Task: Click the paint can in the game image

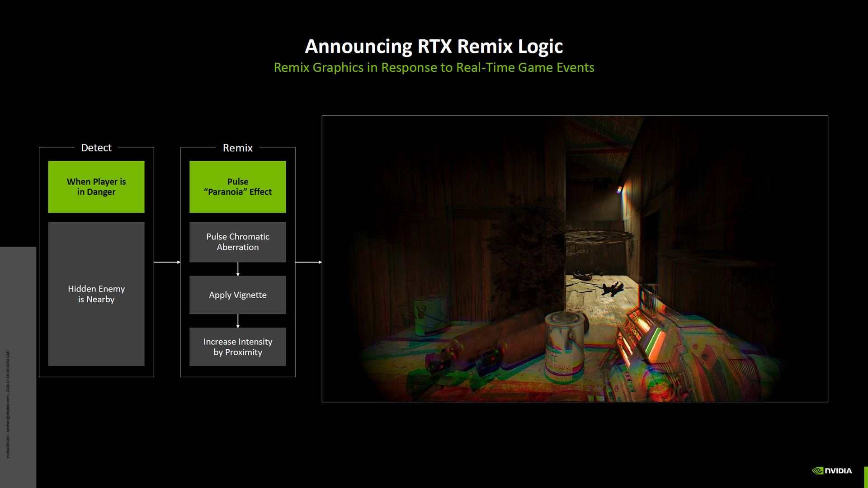Action: click(564, 346)
